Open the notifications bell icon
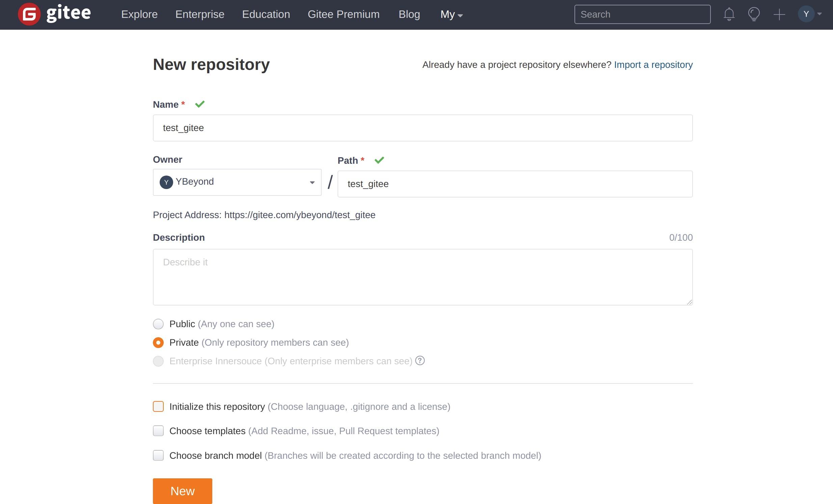Image resolution: width=833 pixels, height=504 pixels. coord(729,14)
